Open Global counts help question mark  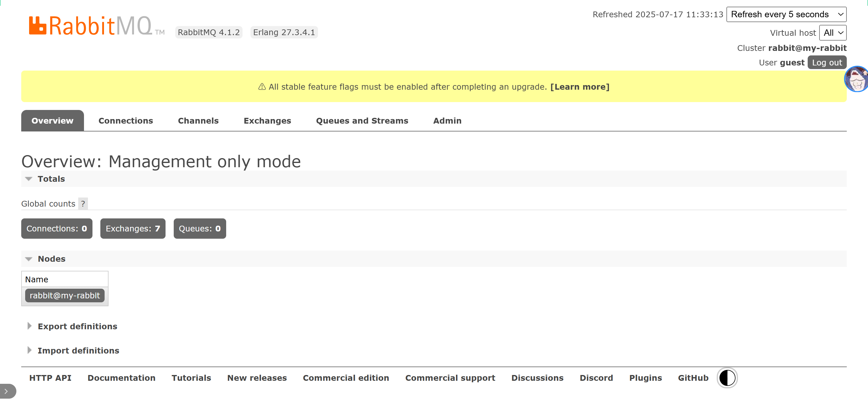(x=83, y=204)
